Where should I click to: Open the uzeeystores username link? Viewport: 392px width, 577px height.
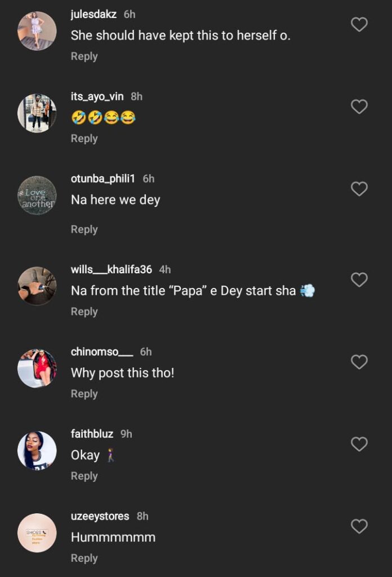(x=100, y=516)
